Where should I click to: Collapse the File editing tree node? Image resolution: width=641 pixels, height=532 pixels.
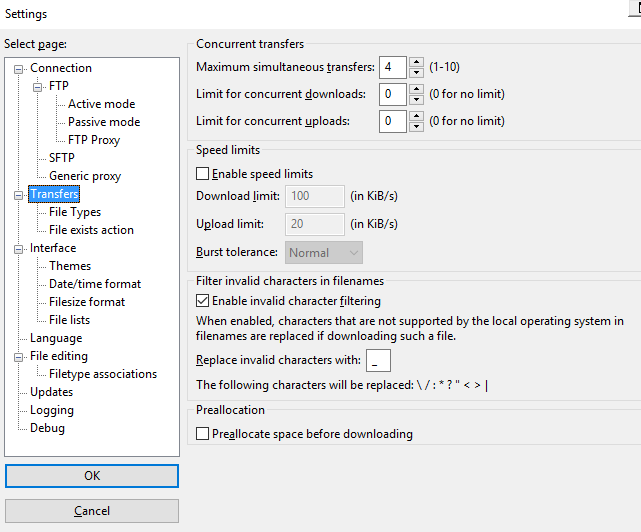tap(18, 357)
